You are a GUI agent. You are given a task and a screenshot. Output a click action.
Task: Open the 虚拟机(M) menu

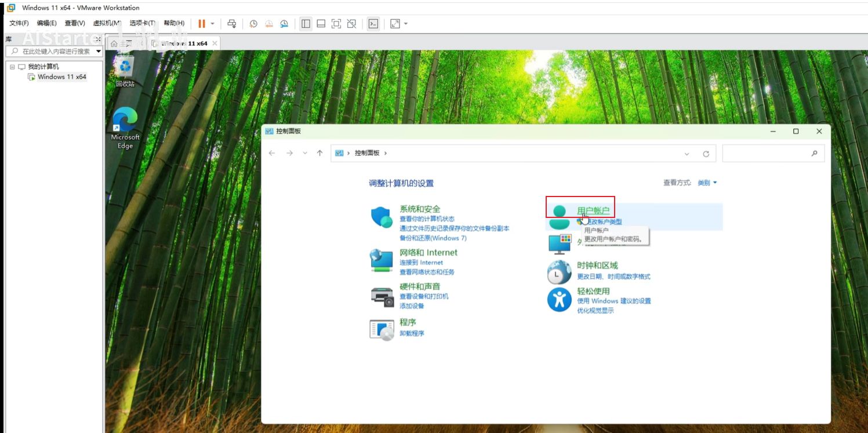pyautogui.click(x=107, y=23)
